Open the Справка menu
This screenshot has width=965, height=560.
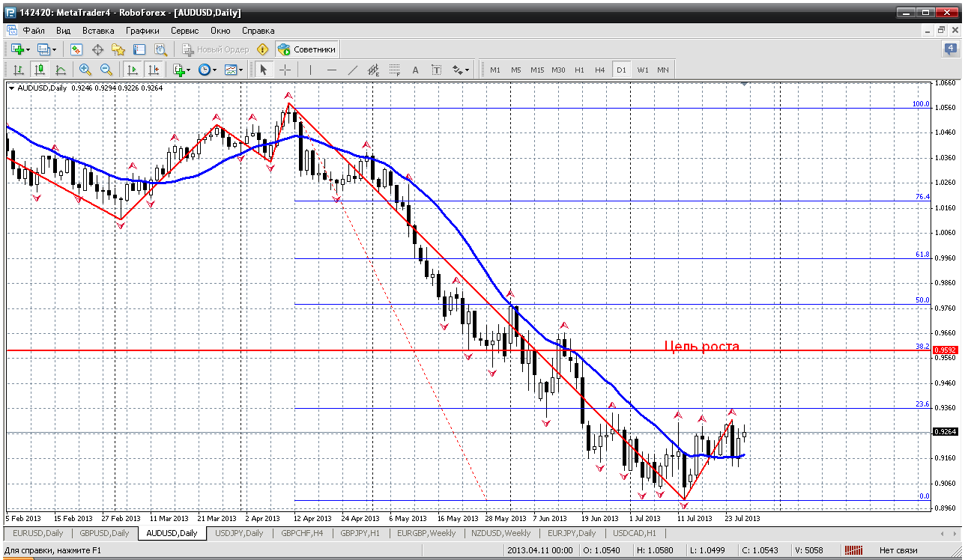click(258, 31)
